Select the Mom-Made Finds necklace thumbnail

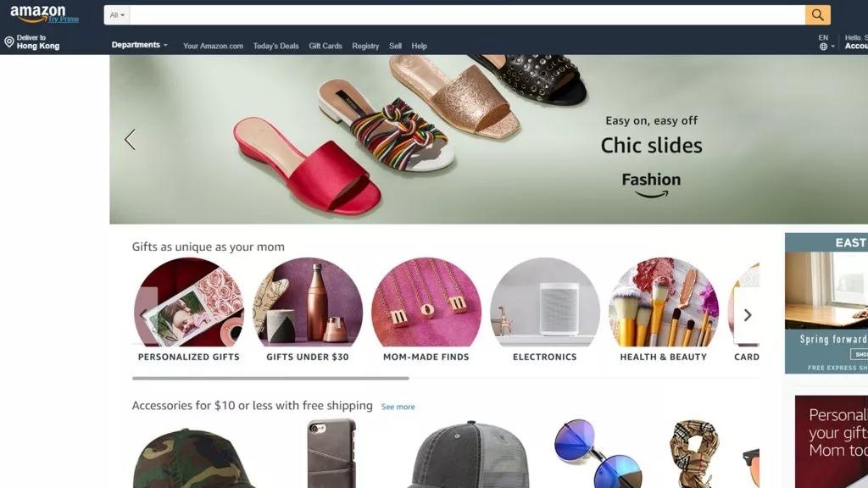coord(426,302)
